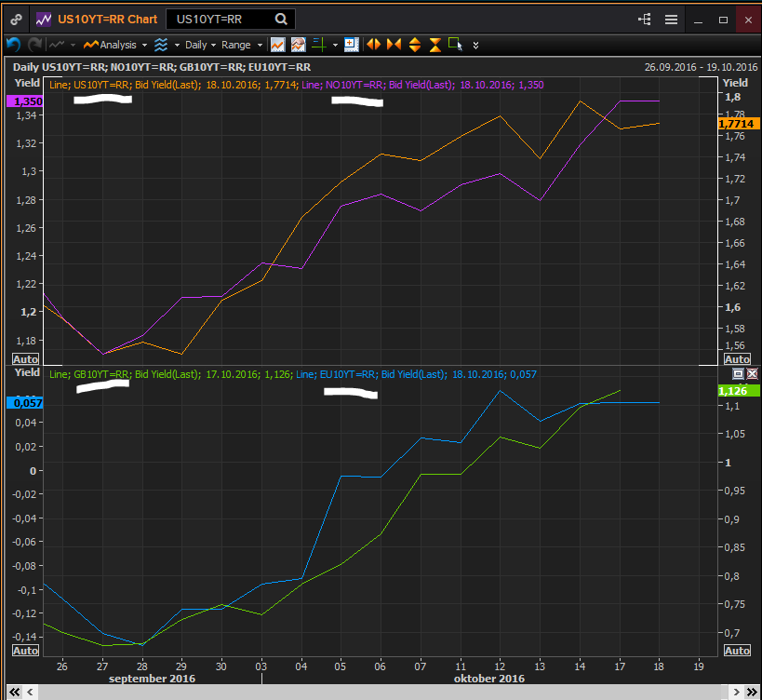Click the oktober 2016 axis label

pyautogui.click(x=488, y=679)
